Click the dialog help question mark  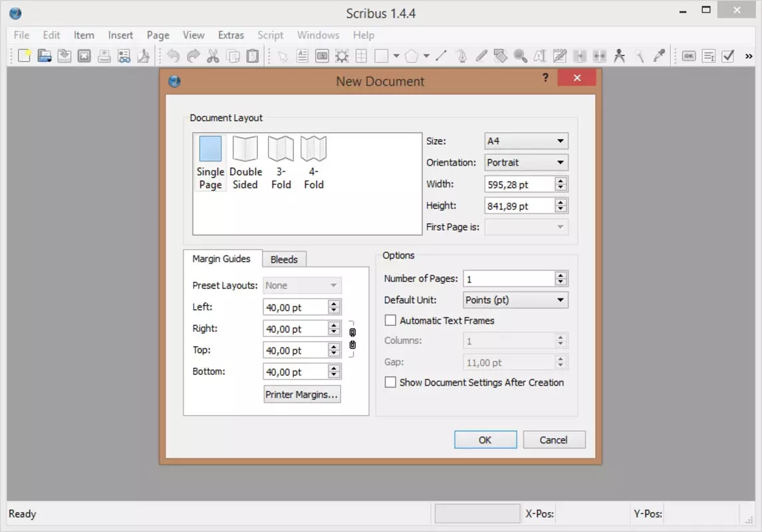(x=545, y=78)
